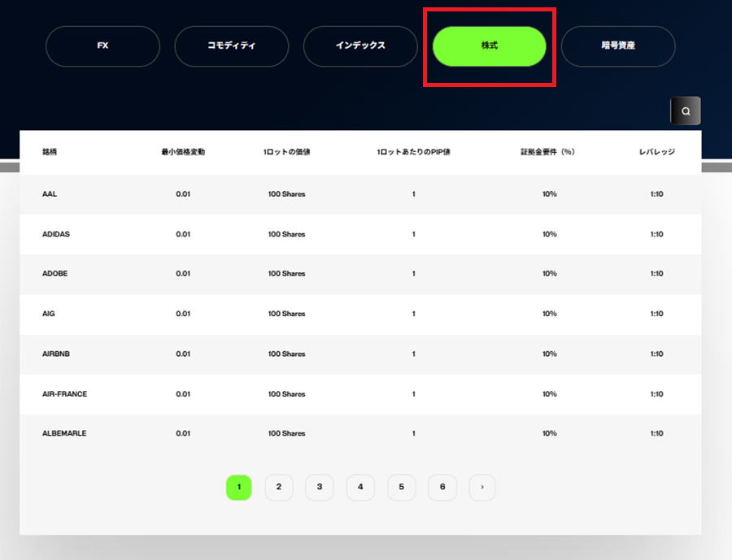Click 100 Shares in the ADIDAS row
Viewport: 732px width, 560px height.
point(286,234)
